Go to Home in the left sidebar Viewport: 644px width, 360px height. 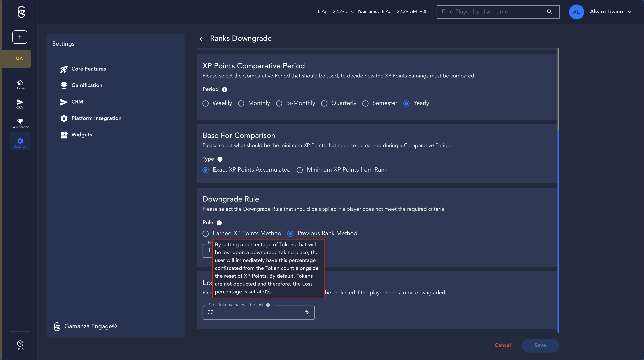(20, 85)
